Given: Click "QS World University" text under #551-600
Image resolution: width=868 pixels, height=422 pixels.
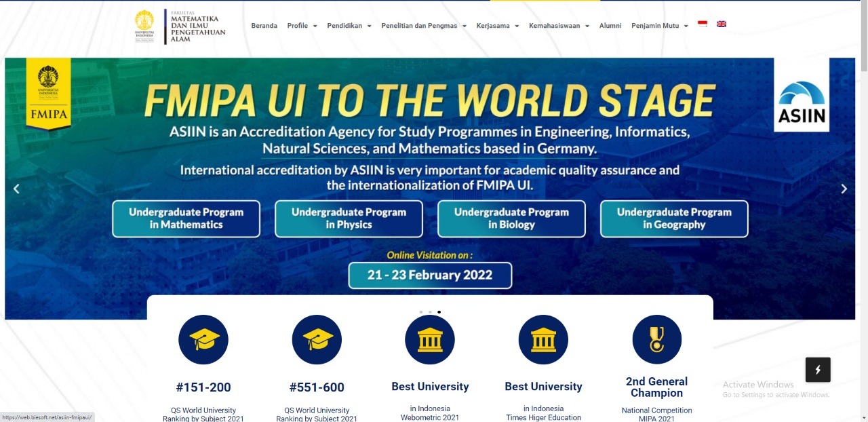Looking at the screenshot, I should coord(317,410).
